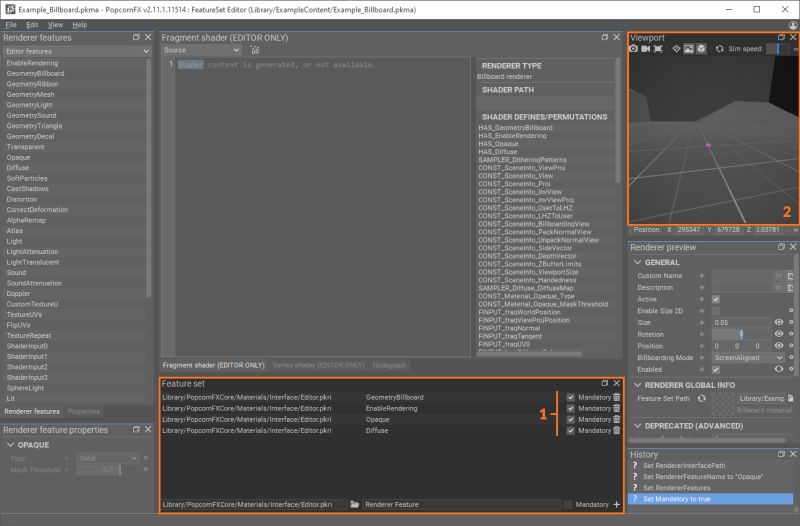This screenshot has height=526, width=800.
Task: Toggle Rotation visibility eye icon
Action: pyautogui.click(x=779, y=334)
